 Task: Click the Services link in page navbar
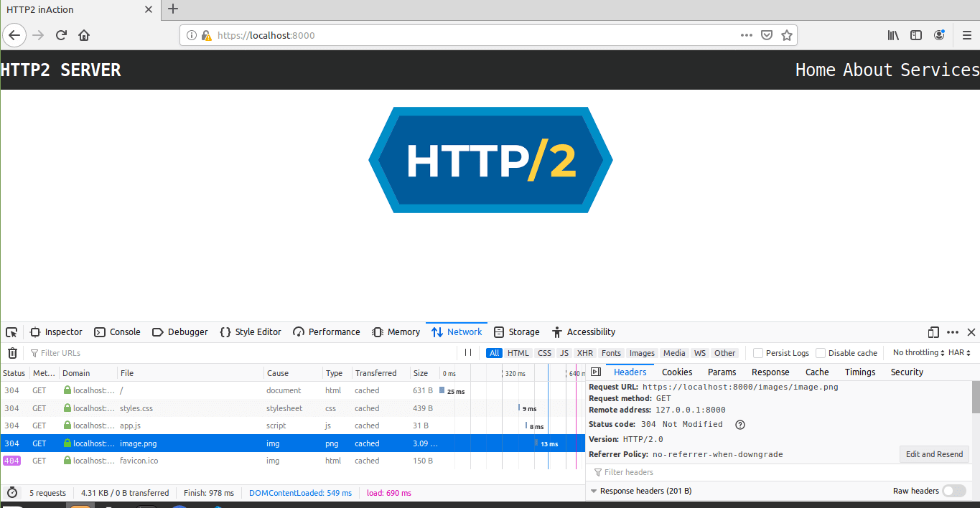(x=940, y=70)
